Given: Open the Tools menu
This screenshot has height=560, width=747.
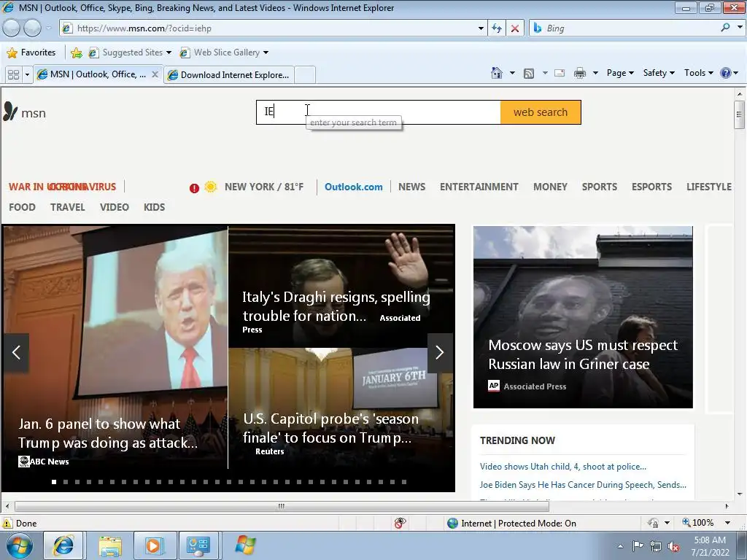Looking at the screenshot, I should pos(698,73).
